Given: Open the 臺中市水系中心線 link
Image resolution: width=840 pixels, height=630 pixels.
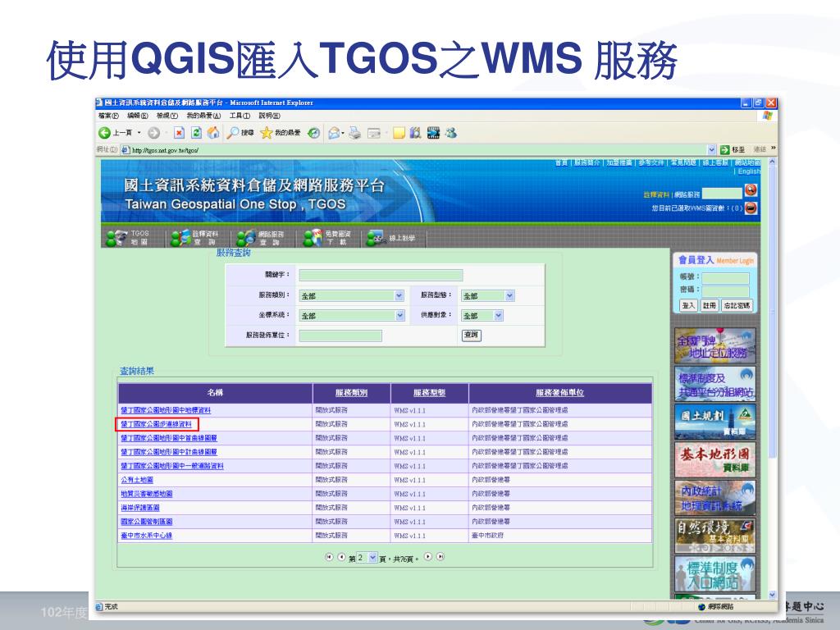Looking at the screenshot, I should pos(146,536).
